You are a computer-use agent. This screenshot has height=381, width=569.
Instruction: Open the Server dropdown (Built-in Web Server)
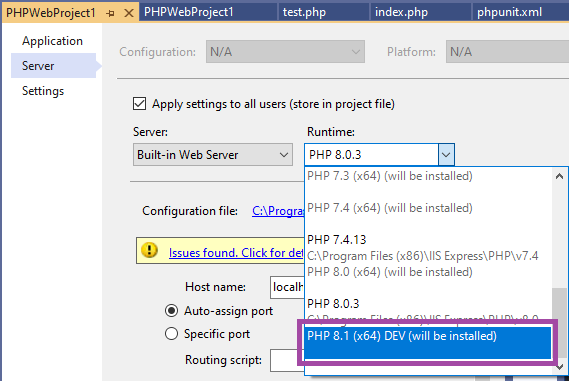[x=213, y=155]
